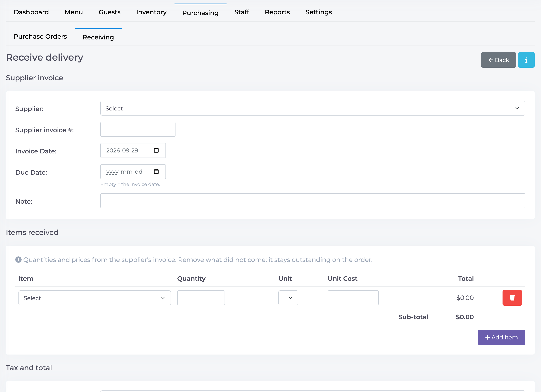
Task: Click the Unit Cost column header
Action: click(342, 279)
